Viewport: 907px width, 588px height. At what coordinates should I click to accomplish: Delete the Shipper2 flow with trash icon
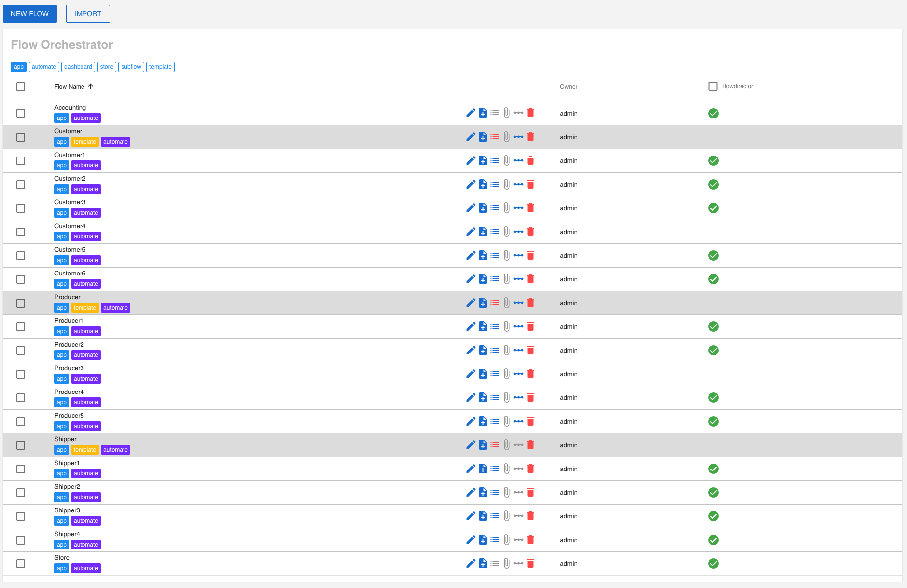[x=530, y=492]
